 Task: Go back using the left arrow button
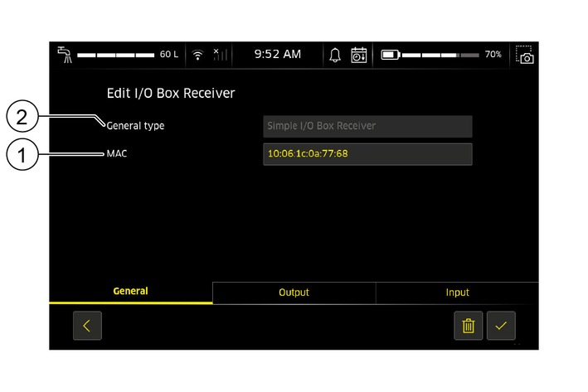pyautogui.click(x=87, y=326)
